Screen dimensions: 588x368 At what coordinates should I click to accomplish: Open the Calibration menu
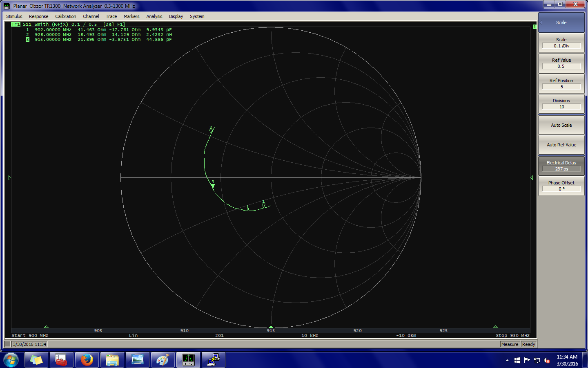pos(65,16)
